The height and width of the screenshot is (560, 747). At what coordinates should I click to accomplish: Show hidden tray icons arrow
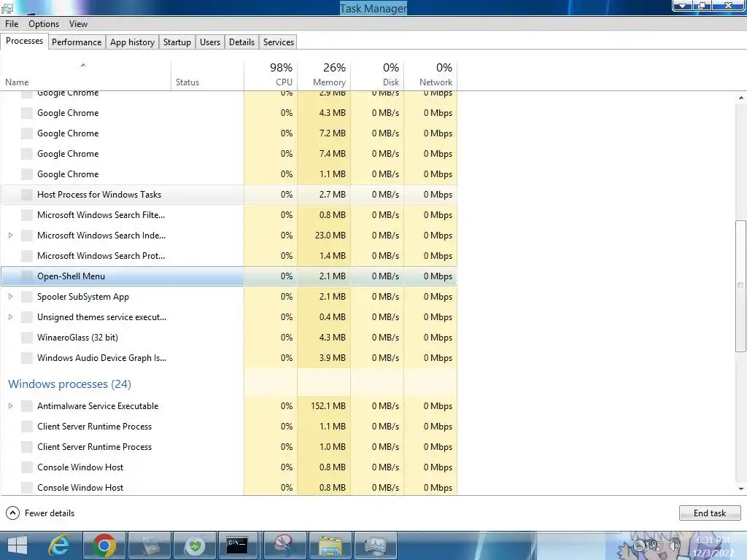[639, 546]
